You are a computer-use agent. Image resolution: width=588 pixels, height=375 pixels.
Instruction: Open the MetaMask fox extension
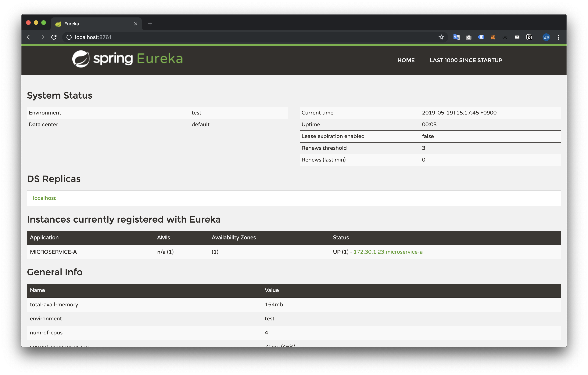[493, 37]
